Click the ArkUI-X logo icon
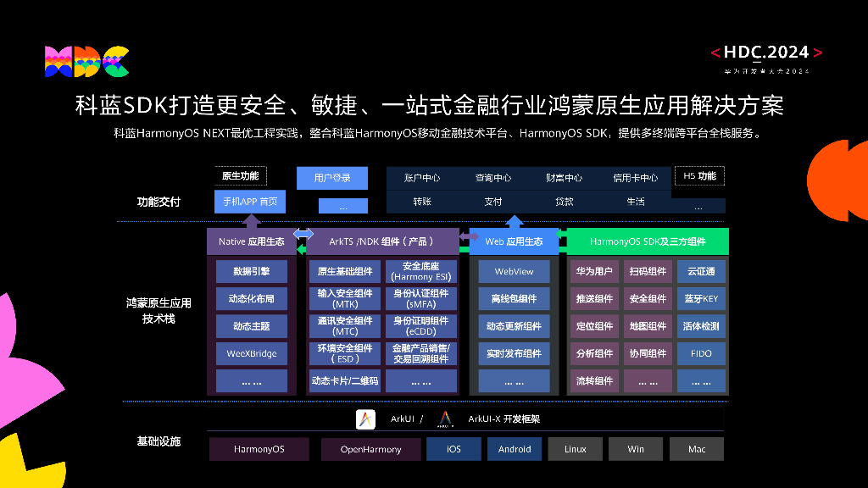Viewport: 868px width, 488px height. point(445,419)
